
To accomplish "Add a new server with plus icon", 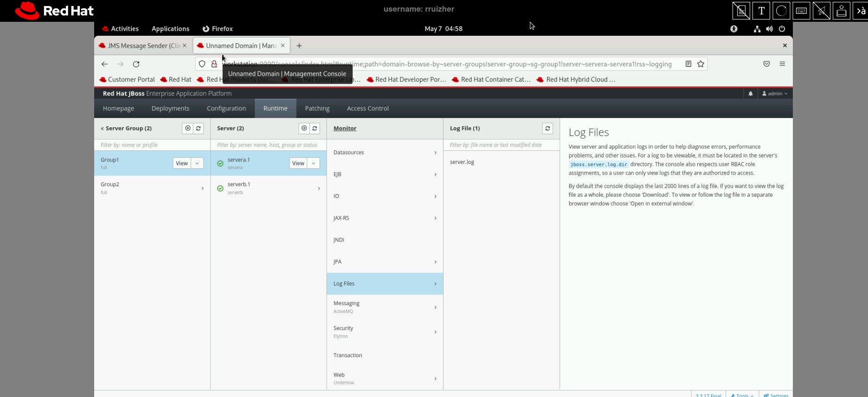I will coord(304,128).
